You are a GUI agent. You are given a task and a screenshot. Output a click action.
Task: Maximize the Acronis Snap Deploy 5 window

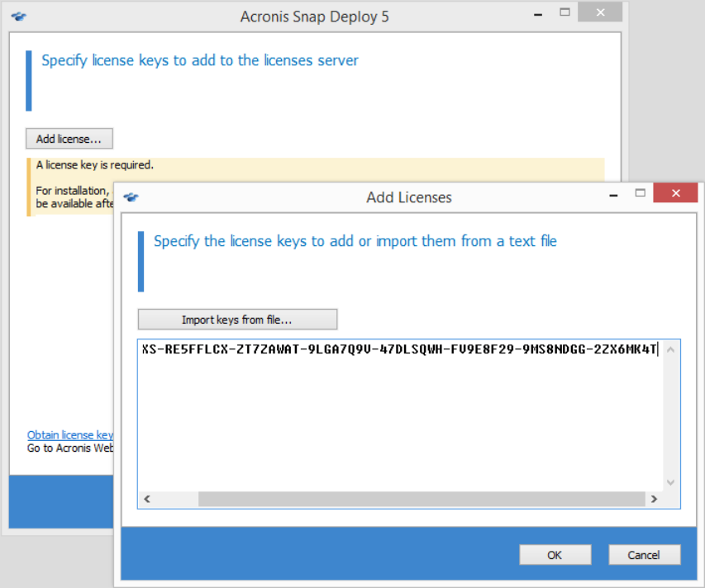pyautogui.click(x=564, y=12)
